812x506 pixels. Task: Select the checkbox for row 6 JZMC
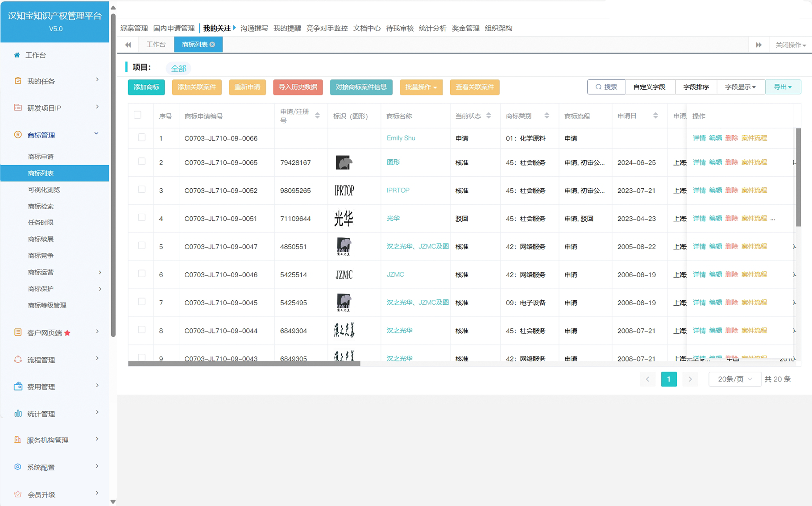pos(141,274)
